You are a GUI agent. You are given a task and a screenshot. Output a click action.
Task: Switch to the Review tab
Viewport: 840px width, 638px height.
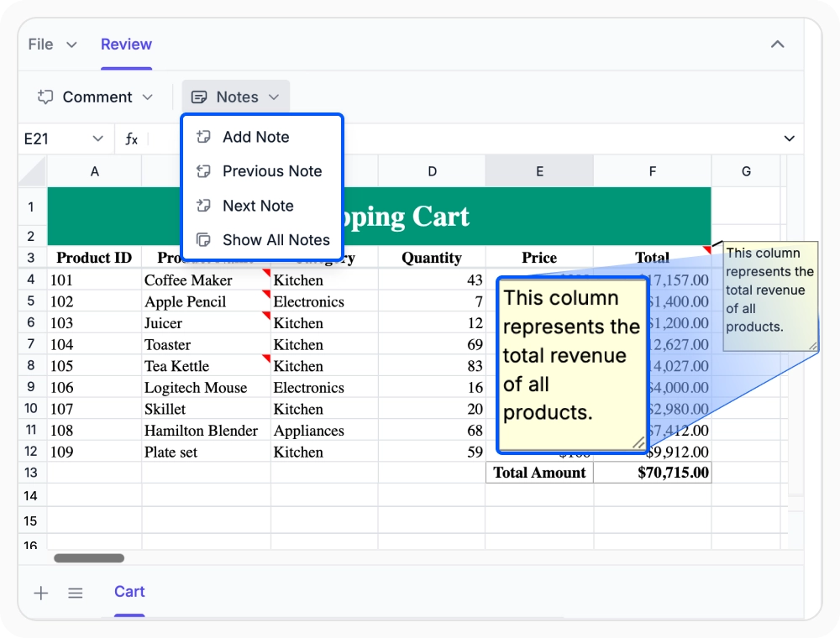point(127,44)
